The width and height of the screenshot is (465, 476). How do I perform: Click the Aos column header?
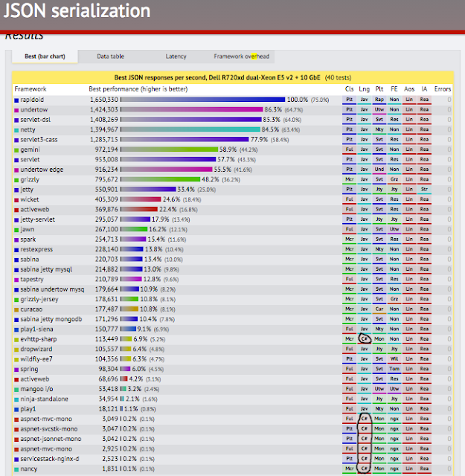point(409,89)
